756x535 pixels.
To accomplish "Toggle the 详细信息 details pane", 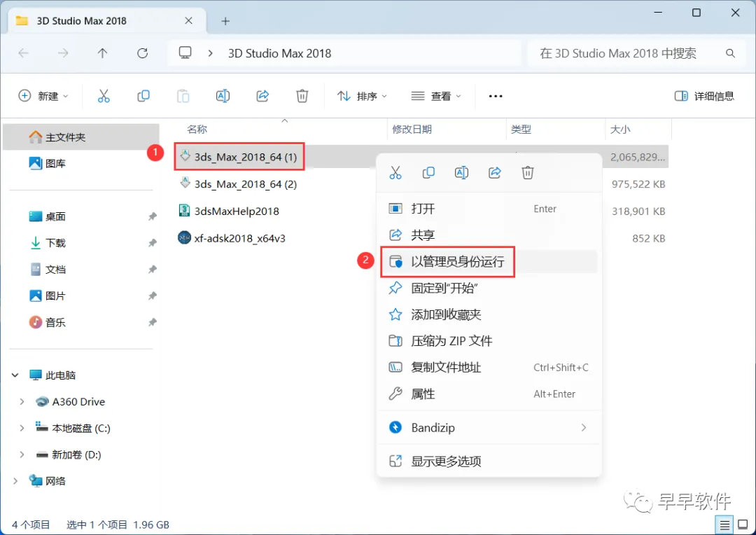I will 704,96.
